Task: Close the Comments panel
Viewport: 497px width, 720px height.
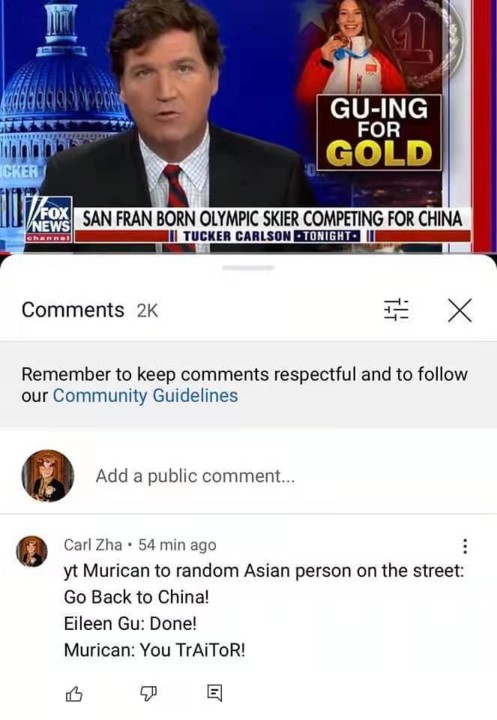Action: (460, 310)
